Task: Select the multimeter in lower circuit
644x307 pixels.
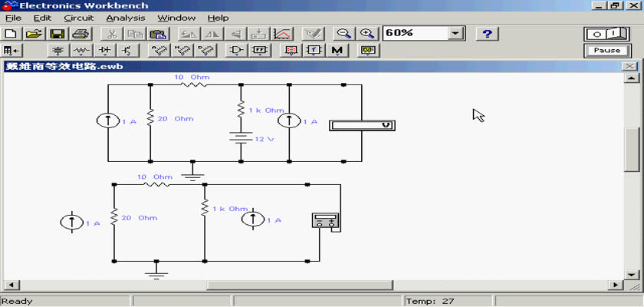Action: [326, 220]
